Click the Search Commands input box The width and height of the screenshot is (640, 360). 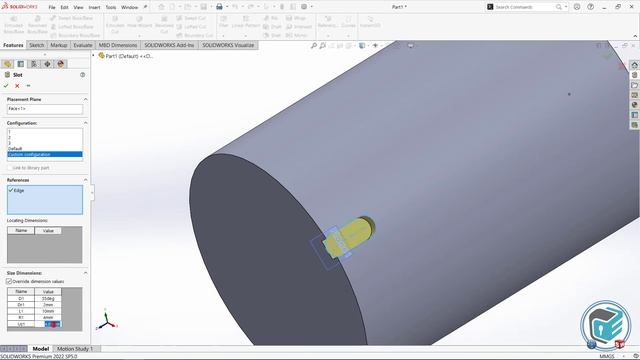point(524,7)
